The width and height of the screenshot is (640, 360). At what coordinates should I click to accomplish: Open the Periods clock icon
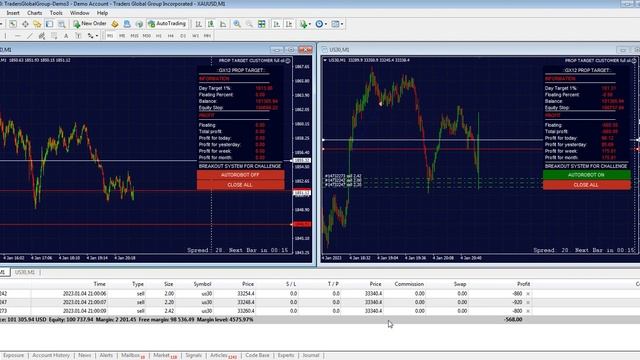click(x=319, y=24)
